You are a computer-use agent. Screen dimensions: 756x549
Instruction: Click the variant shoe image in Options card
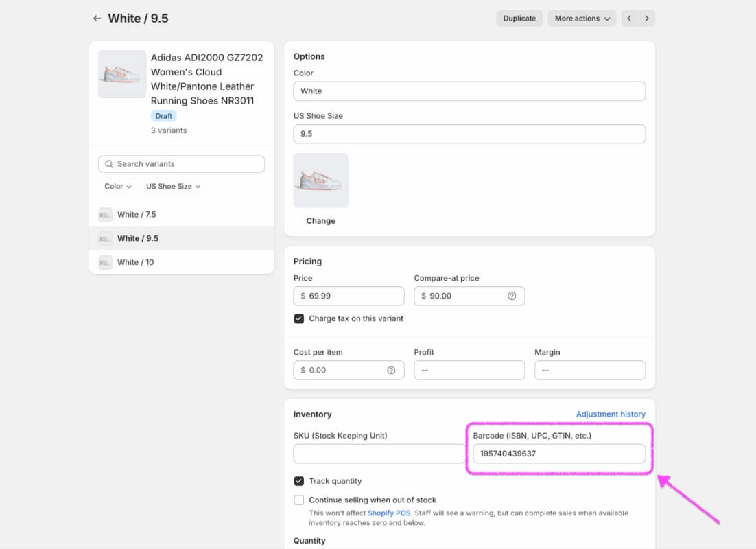(320, 180)
